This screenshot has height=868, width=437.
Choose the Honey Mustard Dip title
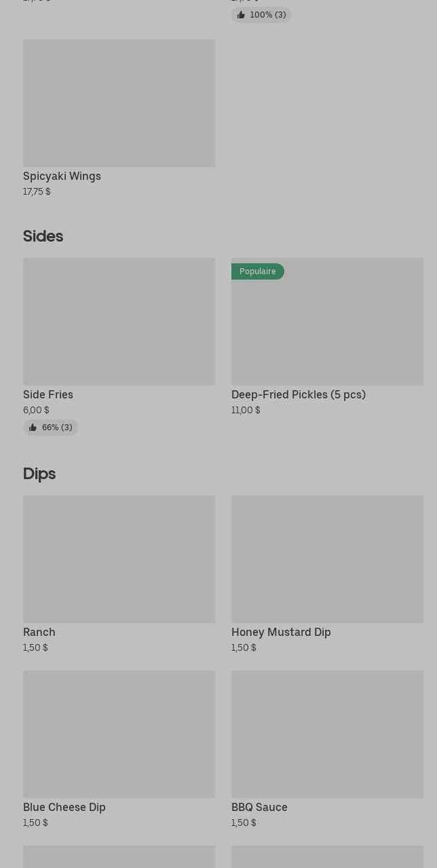[281, 633]
